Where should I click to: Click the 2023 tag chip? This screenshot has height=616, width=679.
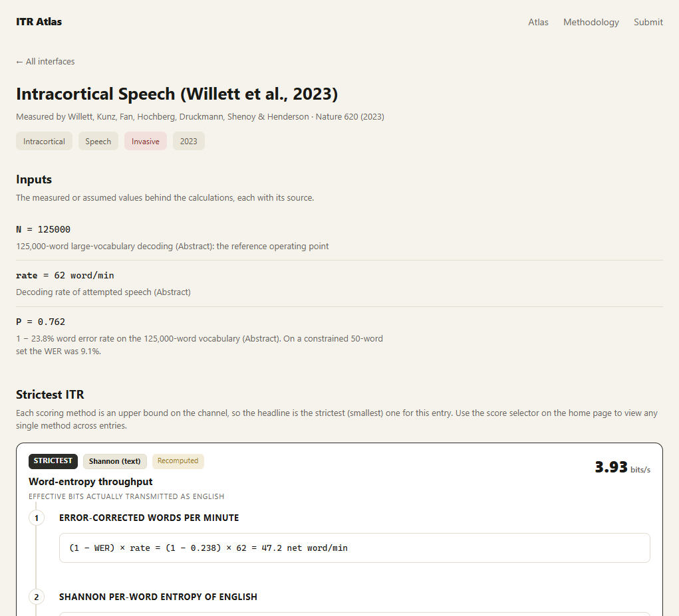click(188, 141)
